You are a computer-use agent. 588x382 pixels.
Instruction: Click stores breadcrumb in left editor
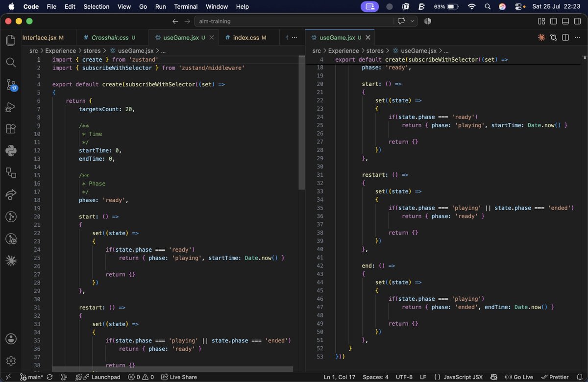(x=92, y=50)
